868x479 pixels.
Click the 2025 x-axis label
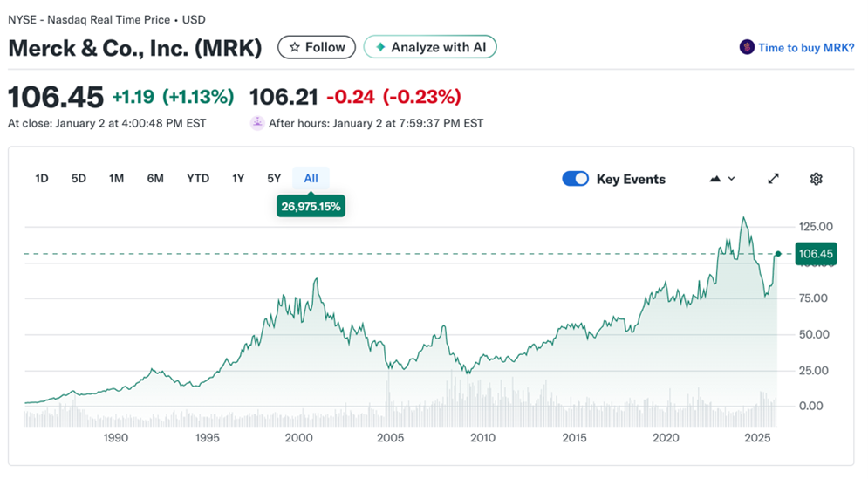click(757, 438)
